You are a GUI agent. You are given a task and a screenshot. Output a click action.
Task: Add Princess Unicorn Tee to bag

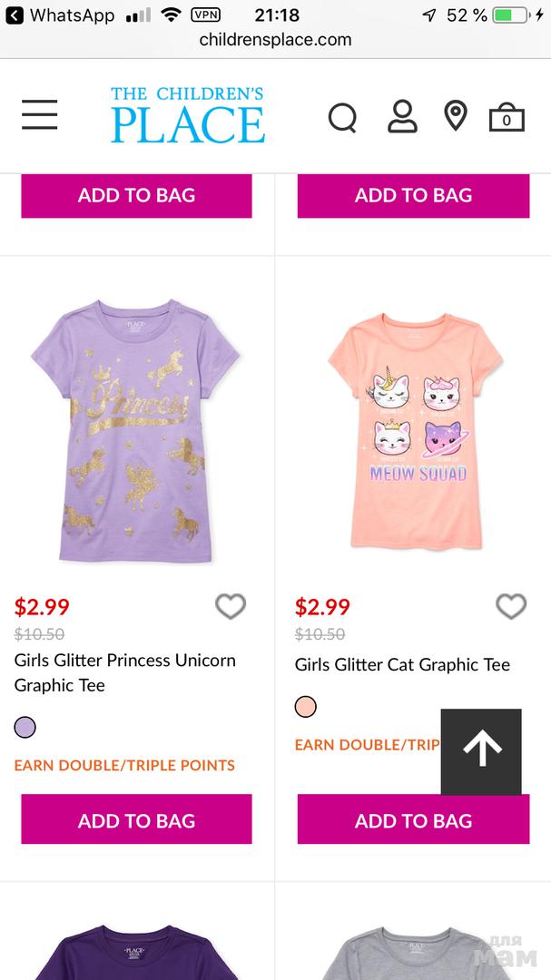(136, 820)
